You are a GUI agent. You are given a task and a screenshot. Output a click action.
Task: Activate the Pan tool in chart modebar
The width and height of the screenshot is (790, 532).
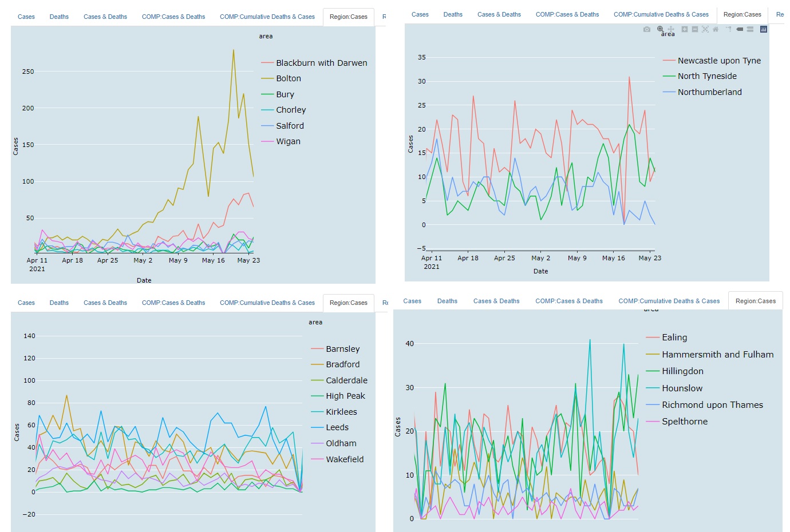671,29
